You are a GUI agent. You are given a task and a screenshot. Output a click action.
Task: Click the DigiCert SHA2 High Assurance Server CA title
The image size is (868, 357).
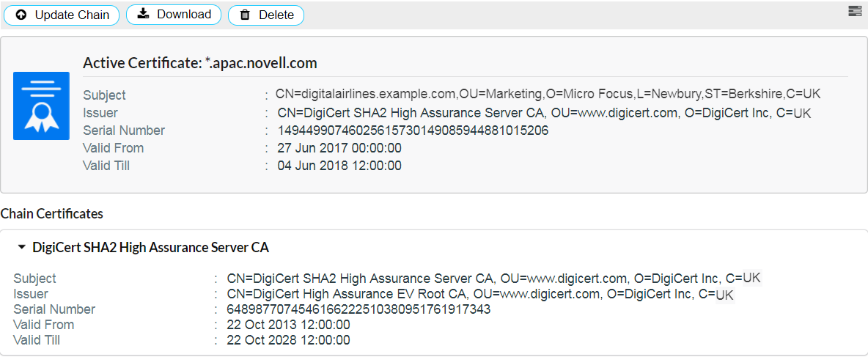[150, 248]
